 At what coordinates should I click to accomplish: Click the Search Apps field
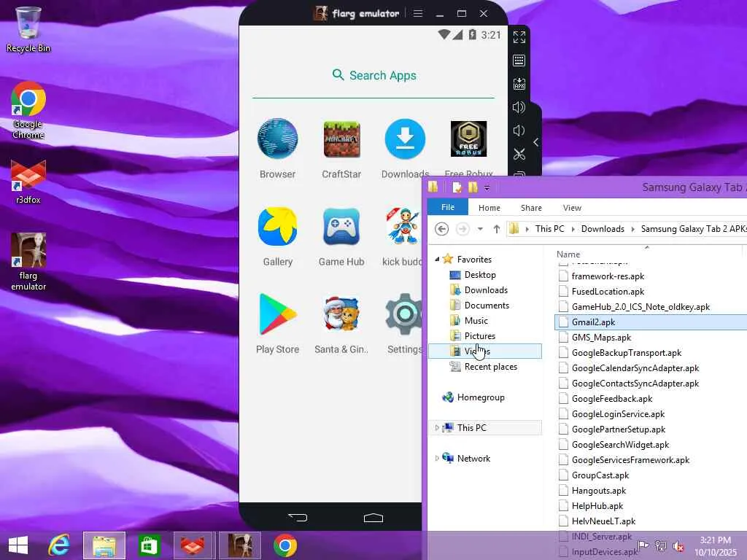[x=373, y=75]
